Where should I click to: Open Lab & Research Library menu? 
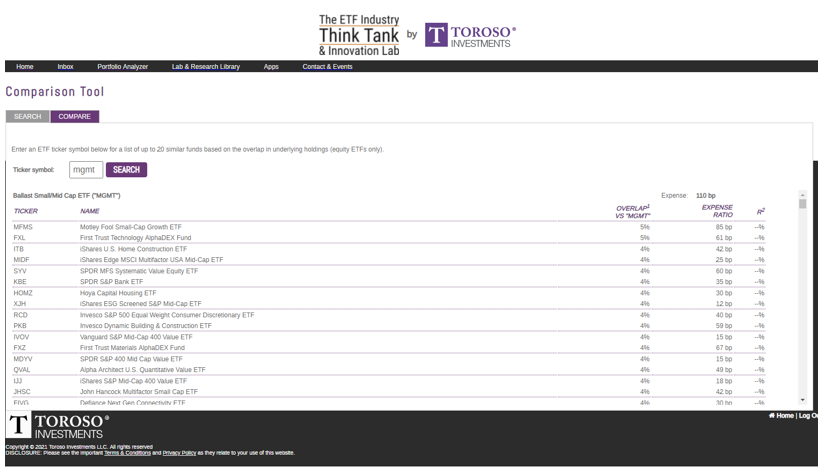tap(206, 67)
